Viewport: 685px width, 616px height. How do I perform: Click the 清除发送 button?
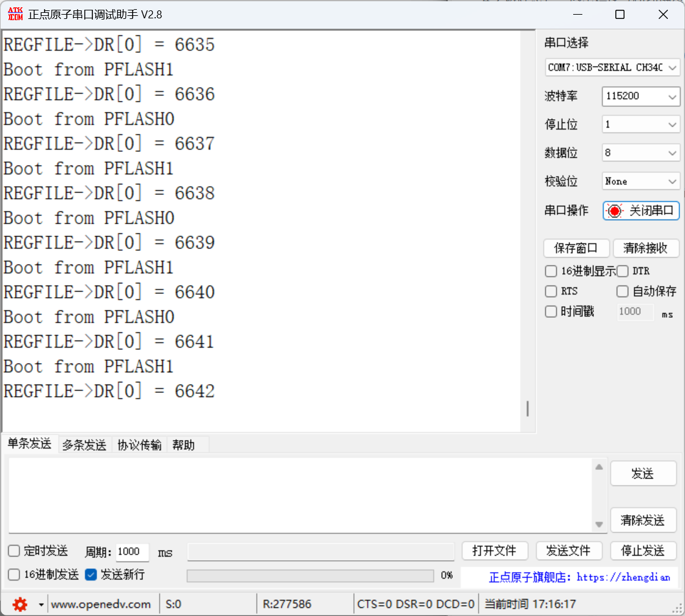click(643, 520)
